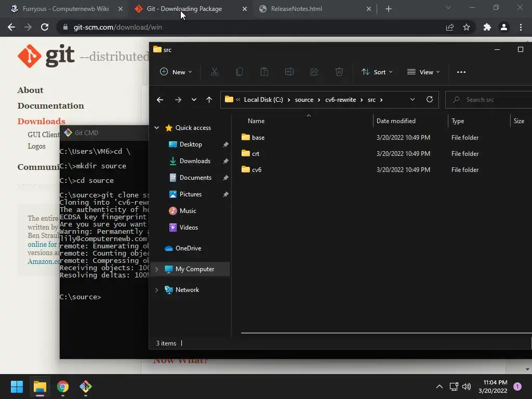Select Videos in navigation pane
This screenshot has height=399, width=532.
pos(189,228)
